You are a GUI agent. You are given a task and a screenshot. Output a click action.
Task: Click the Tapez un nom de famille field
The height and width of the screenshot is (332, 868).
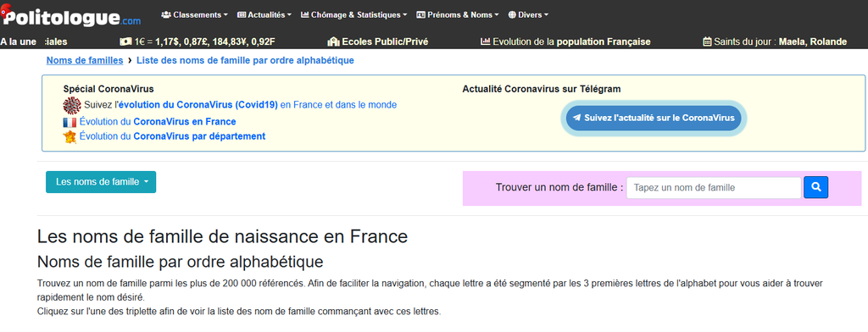pyautogui.click(x=714, y=187)
